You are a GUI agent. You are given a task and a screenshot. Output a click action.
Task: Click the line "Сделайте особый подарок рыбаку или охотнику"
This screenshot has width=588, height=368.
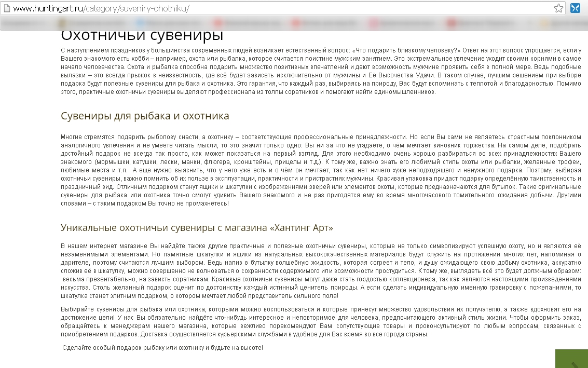coord(163,348)
